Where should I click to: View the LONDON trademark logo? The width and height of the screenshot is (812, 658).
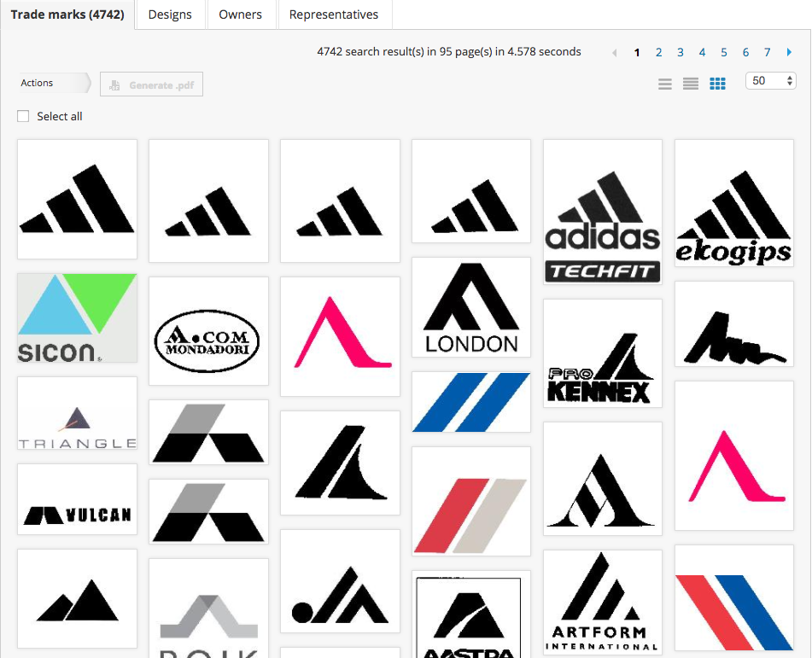pyautogui.click(x=471, y=307)
